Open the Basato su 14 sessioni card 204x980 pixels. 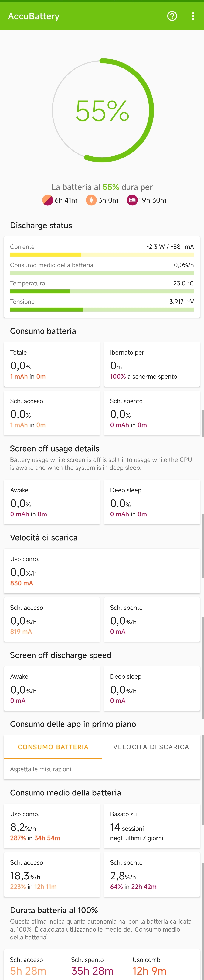tap(152, 826)
